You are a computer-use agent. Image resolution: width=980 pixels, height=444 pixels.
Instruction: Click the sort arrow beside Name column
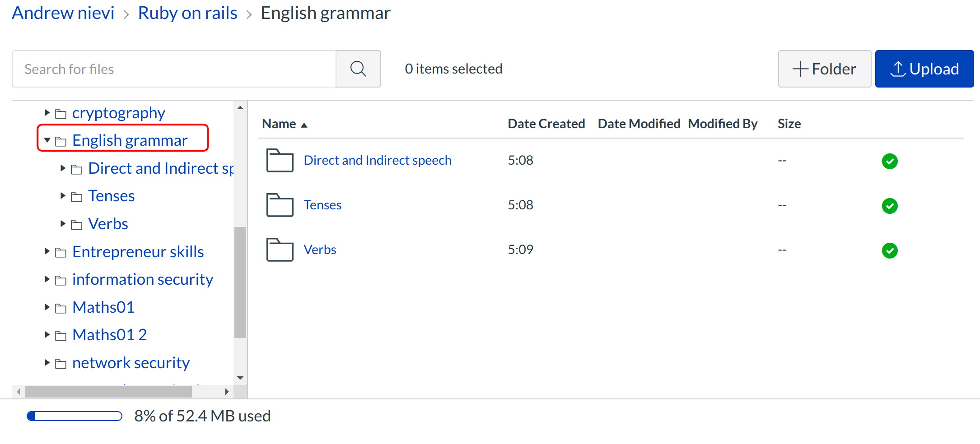304,125
